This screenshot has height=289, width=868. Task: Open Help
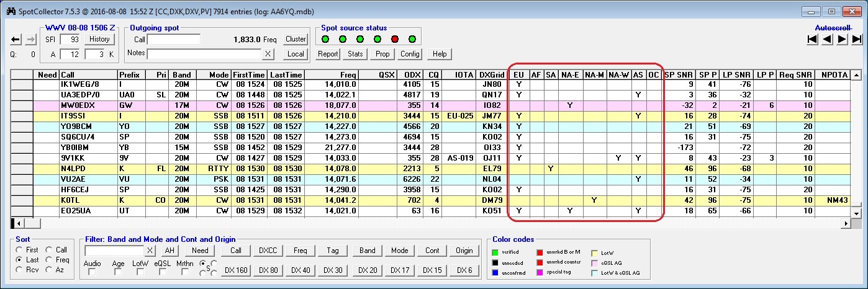440,54
